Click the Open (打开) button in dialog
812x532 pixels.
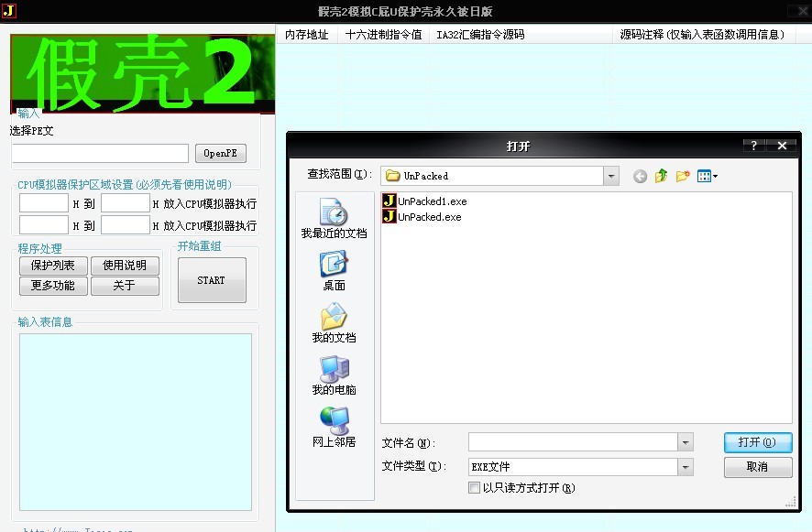pos(758,442)
